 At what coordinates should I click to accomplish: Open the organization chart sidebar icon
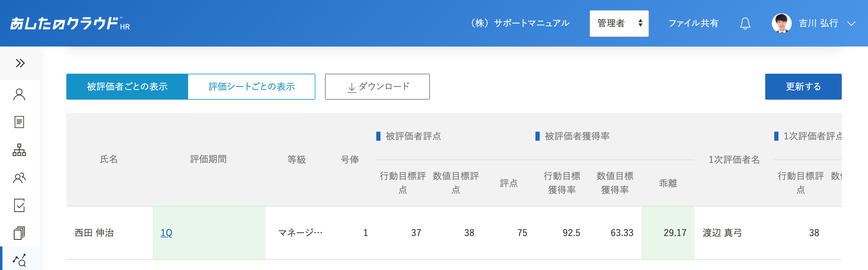pyautogui.click(x=19, y=150)
